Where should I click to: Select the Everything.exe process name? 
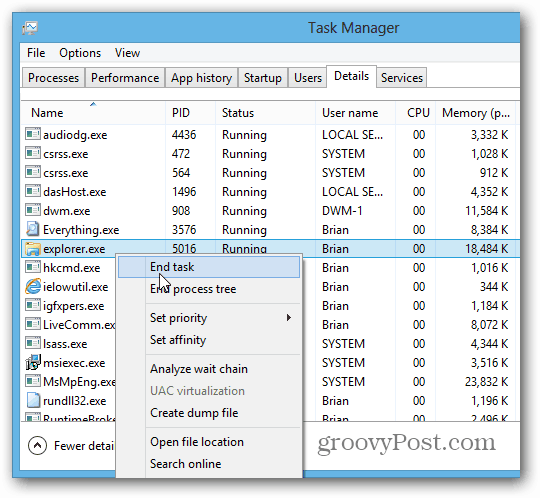(81, 230)
